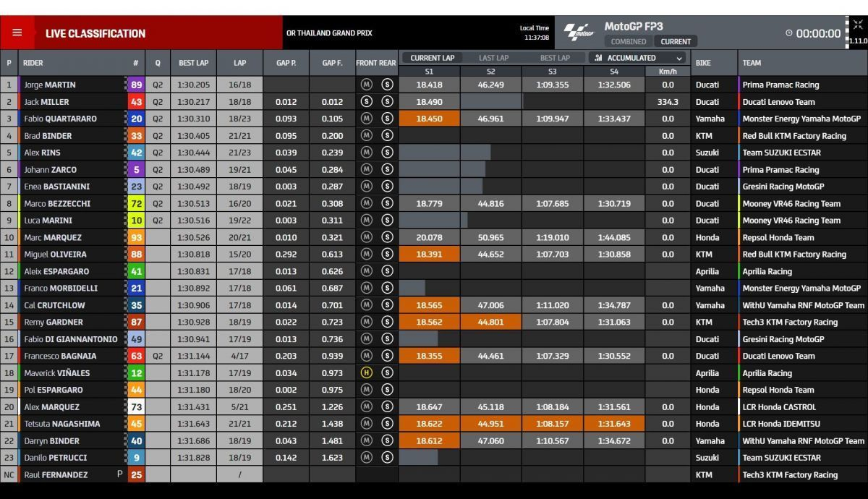The height and width of the screenshot is (499, 868).
Task: Click Marc Marquez's S1 time 20.078
Action: click(429, 237)
